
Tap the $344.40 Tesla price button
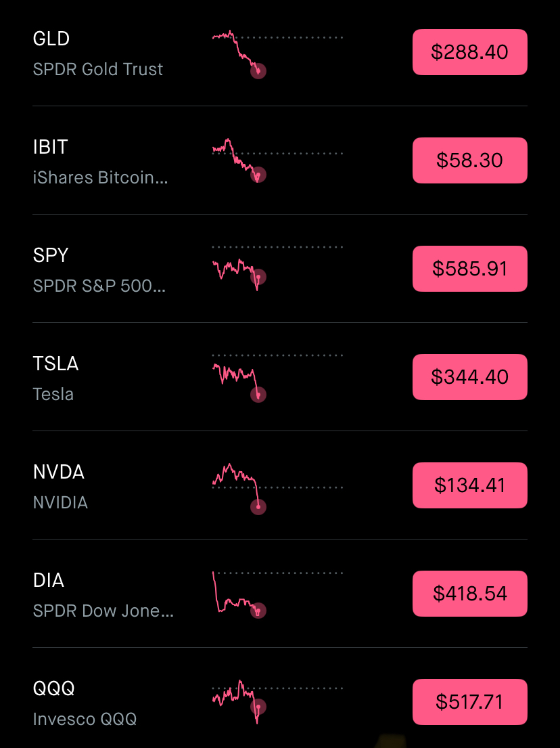(469, 377)
